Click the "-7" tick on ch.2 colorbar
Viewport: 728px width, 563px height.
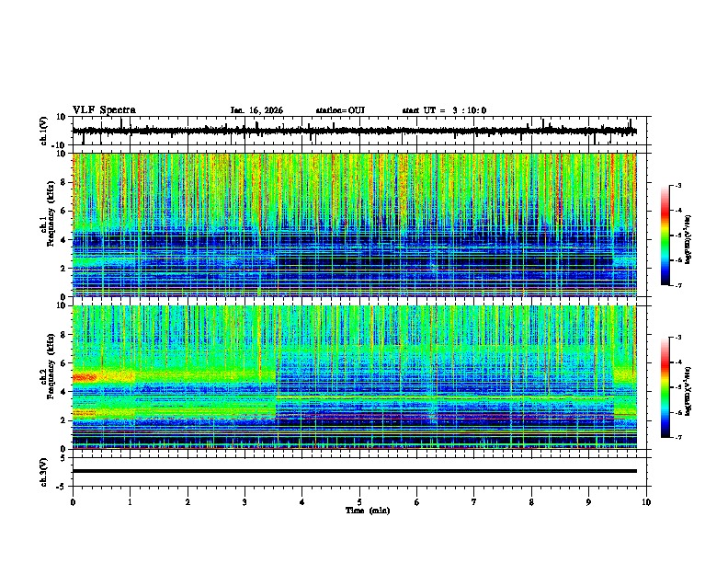677,437
